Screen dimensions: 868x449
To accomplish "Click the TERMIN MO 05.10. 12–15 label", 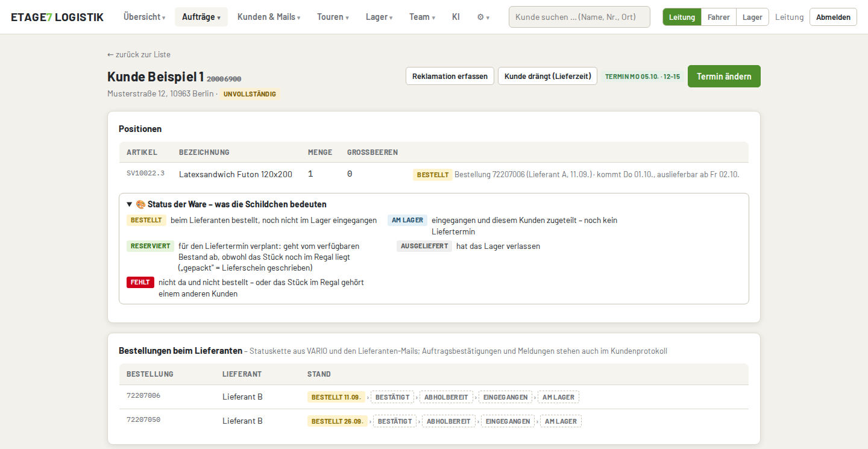I will click(643, 77).
